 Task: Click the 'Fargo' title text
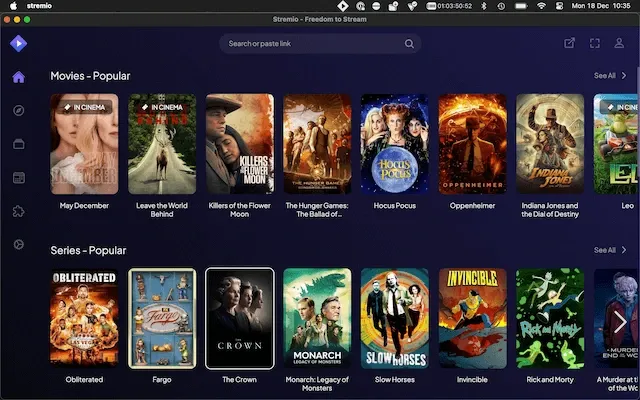coord(162,380)
